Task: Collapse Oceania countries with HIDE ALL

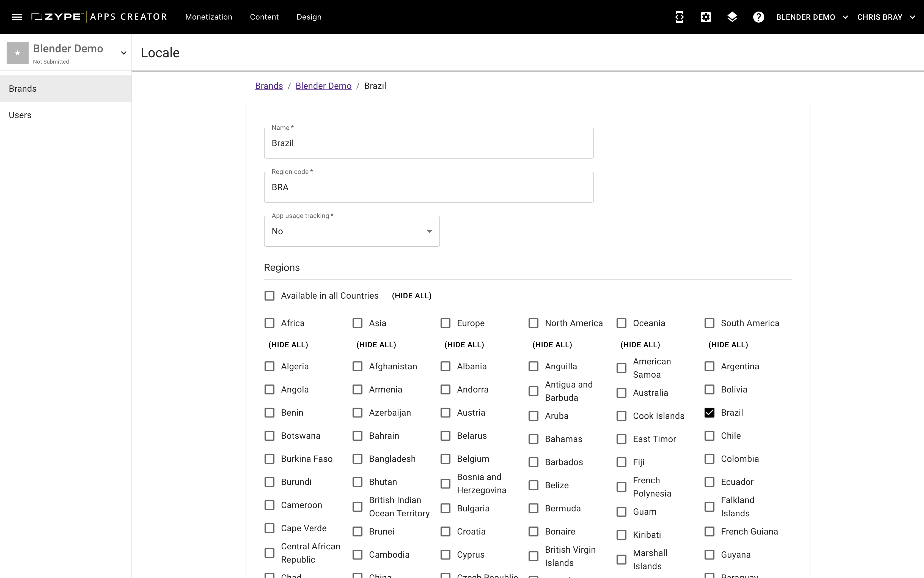Action: [x=640, y=345]
